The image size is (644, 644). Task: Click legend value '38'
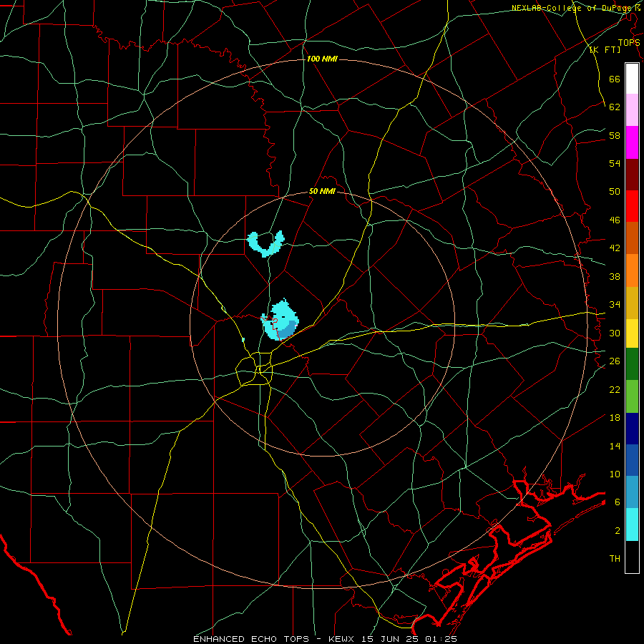pos(615,277)
